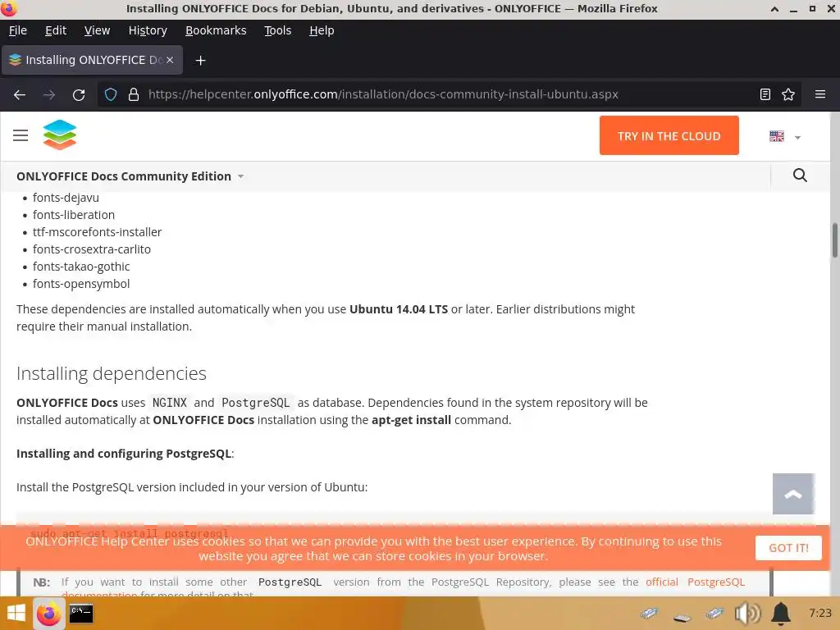Click the US flag language icon
The height and width of the screenshot is (630, 840).
777,136
